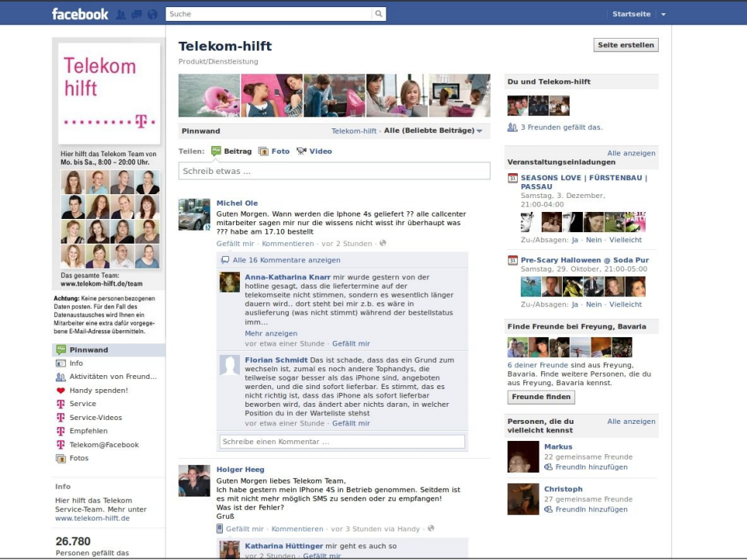The width and height of the screenshot is (747, 560).
Task: Click the Beitrag speech bubble icon
Action: click(x=216, y=152)
